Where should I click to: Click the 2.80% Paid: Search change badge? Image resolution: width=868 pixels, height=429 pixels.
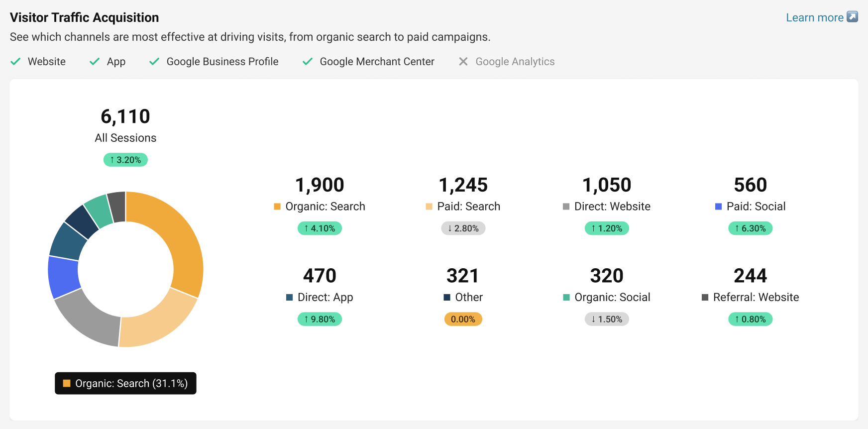click(463, 228)
